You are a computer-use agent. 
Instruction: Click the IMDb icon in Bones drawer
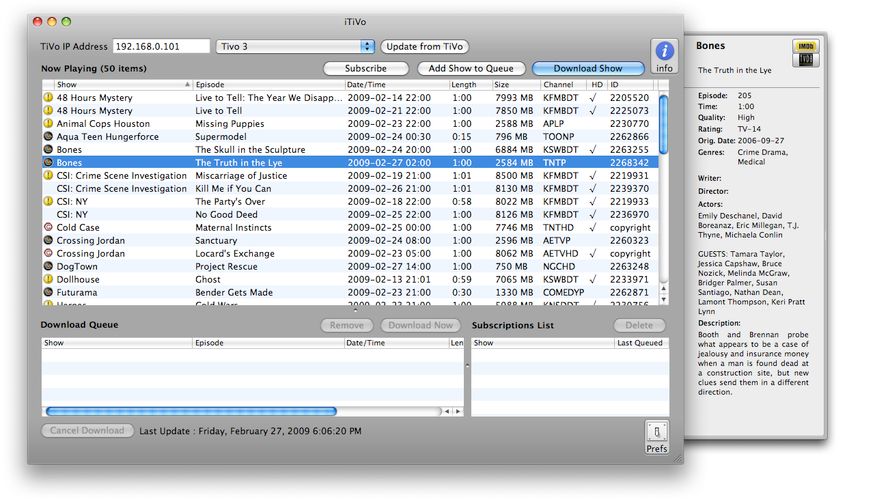tap(805, 46)
